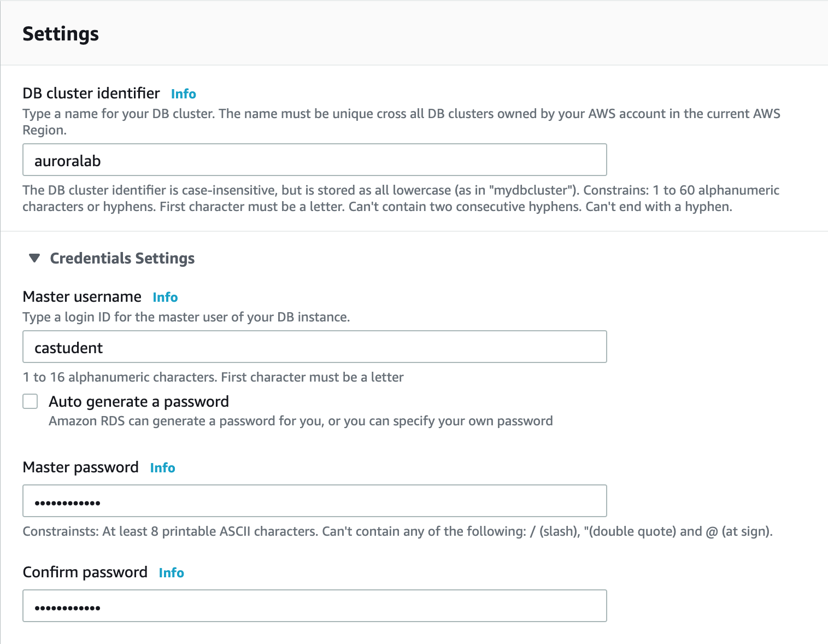Open the Master username Info tooltip
The width and height of the screenshot is (828, 644).
(x=165, y=297)
